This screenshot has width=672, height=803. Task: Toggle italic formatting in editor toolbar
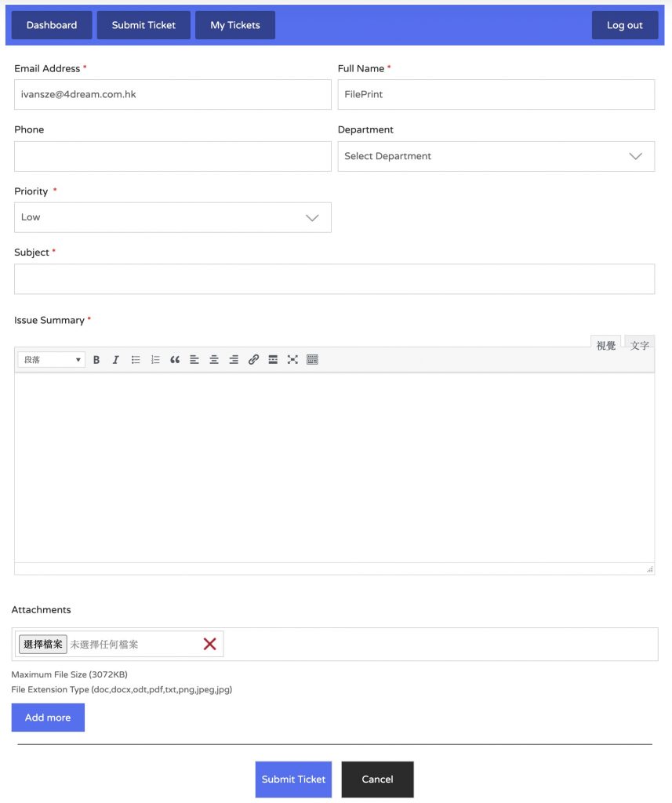pos(116,359)
